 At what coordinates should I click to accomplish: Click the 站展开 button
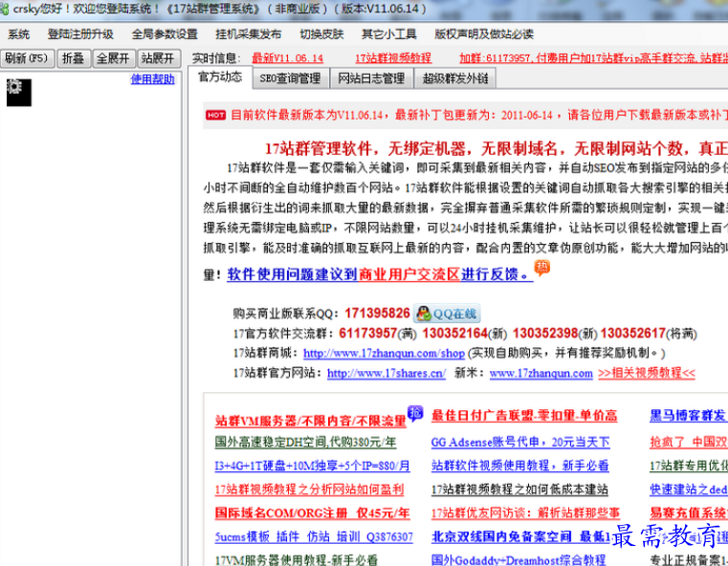click(x=159, y=58)
